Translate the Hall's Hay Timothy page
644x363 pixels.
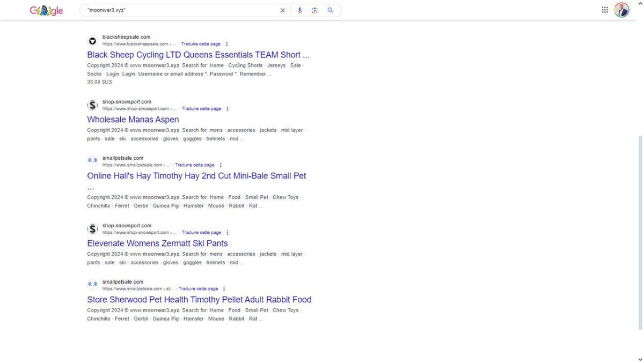[195, 165]
